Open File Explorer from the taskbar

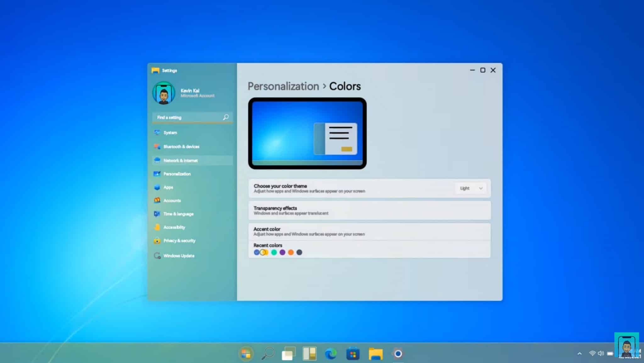click(x=375, y=354)
